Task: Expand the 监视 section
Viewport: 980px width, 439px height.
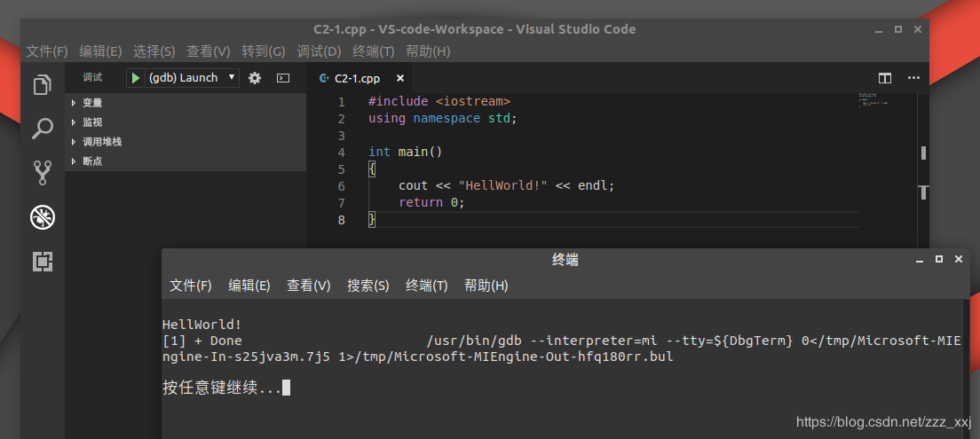Action: pyautogui.click(x=186, y=122)
